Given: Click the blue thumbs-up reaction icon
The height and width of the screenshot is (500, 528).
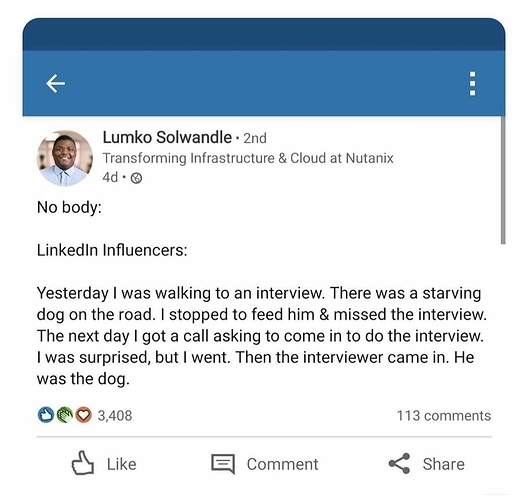Looking at the screenshot, I should [46, 415].
